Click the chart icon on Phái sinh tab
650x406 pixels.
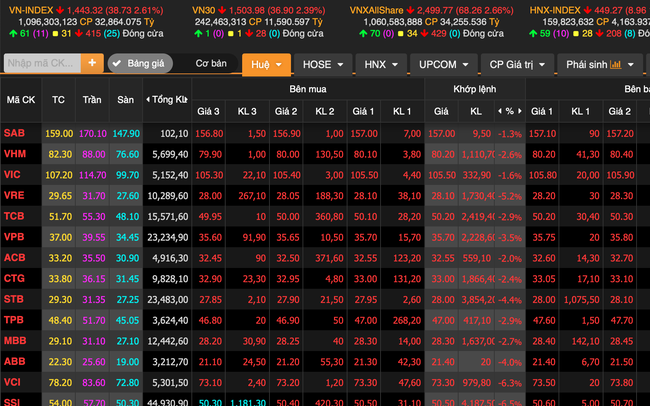point(616,65)
